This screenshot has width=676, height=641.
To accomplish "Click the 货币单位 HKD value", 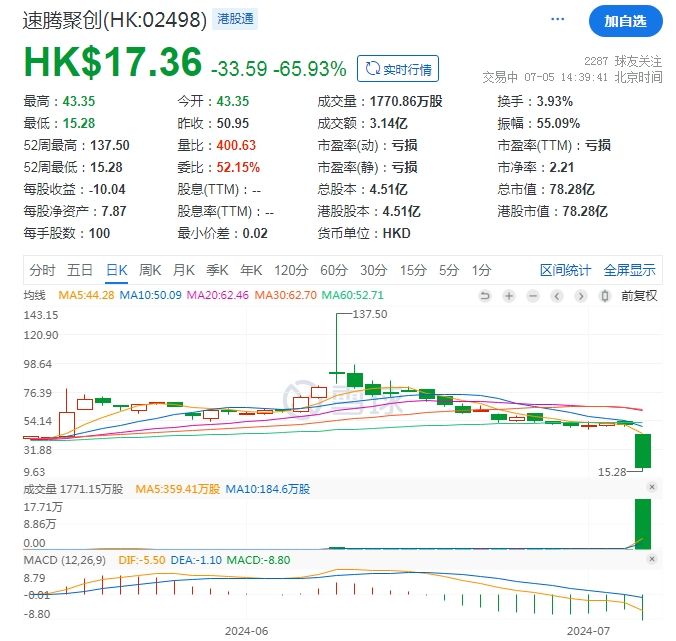I will 396,233.
